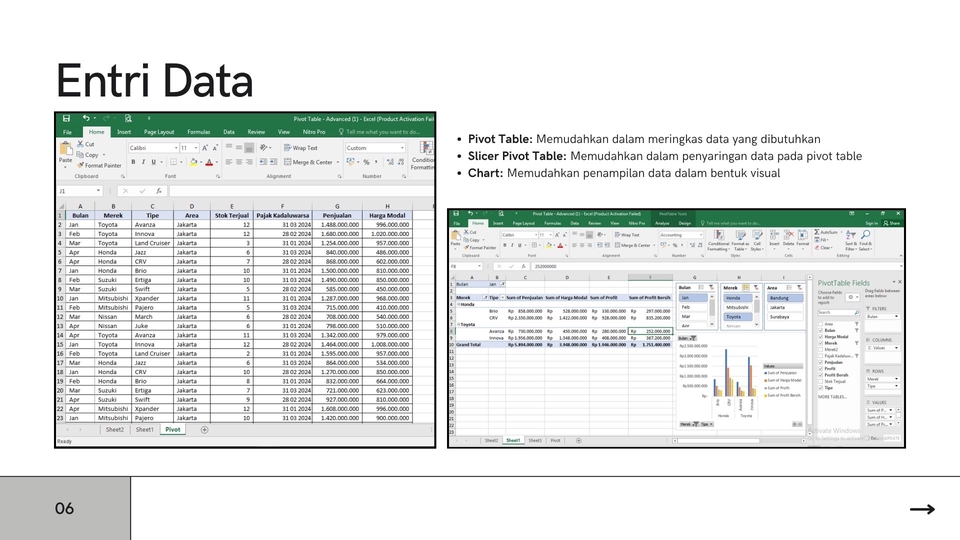The height and width of the screenshot is (540, 960).
Task: Select Jakarta in Area slicer
Action: coord(785,307)
